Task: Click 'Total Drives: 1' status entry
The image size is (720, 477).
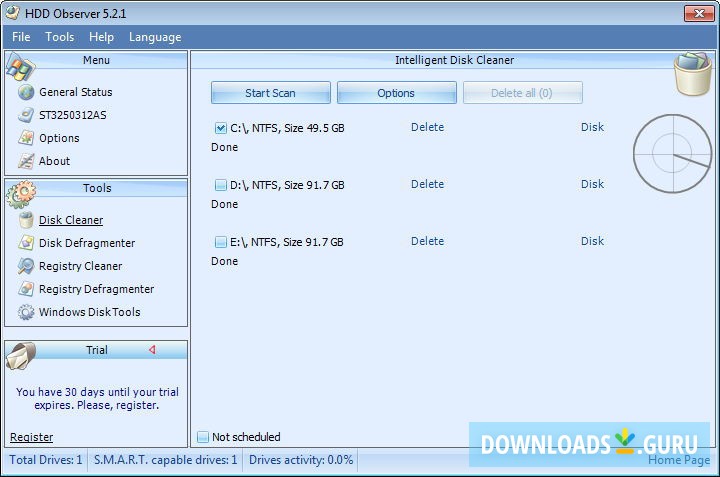Action: pos(46,460)
